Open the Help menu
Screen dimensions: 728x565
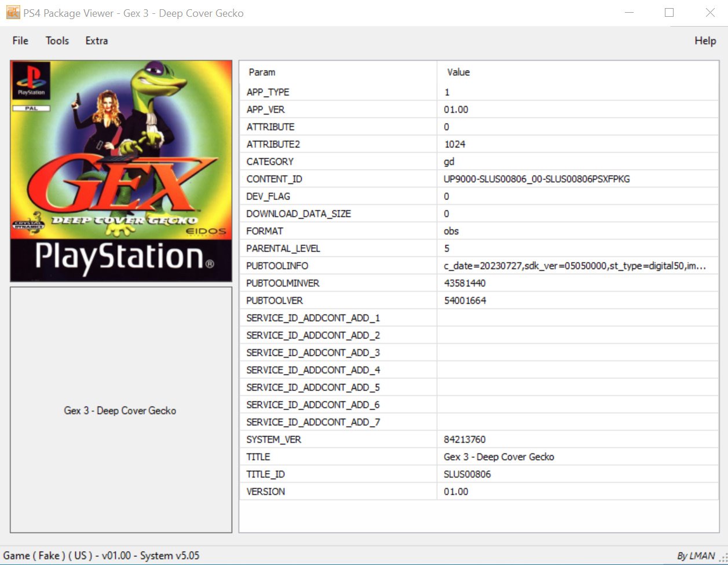click(705, 41)
